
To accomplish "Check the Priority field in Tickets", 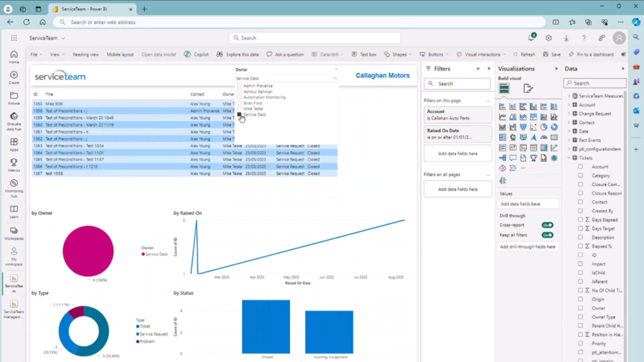I will [580, 343].
